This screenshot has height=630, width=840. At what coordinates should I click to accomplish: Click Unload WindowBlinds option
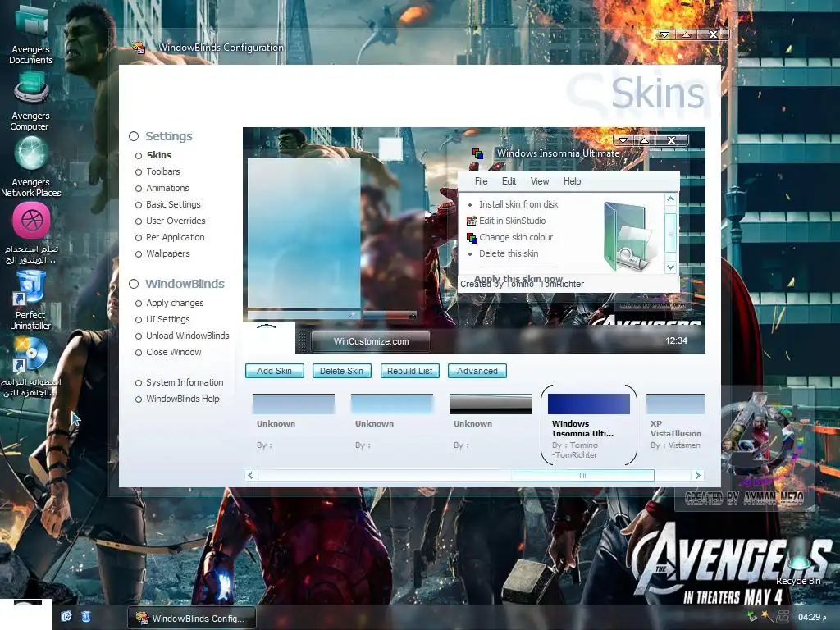coord(188,336)
